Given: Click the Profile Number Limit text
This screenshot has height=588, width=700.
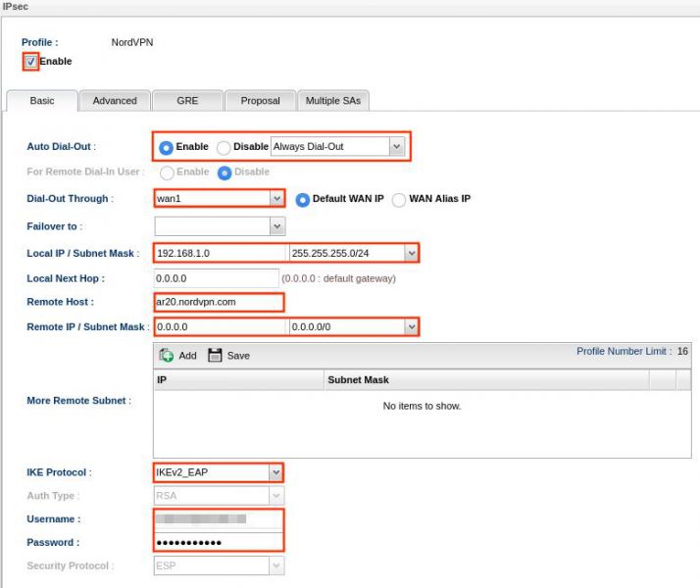Looking at the screenshot, I should point(632,351).
